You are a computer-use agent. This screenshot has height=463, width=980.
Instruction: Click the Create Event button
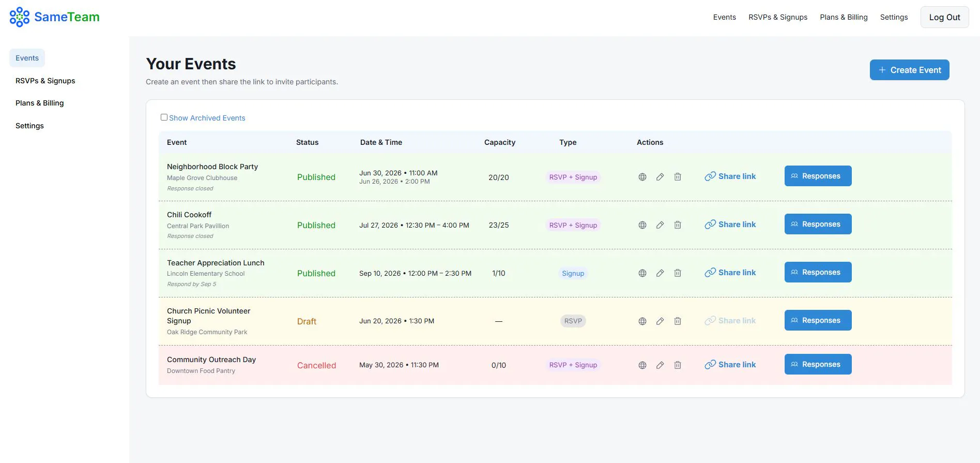[909, 70]
